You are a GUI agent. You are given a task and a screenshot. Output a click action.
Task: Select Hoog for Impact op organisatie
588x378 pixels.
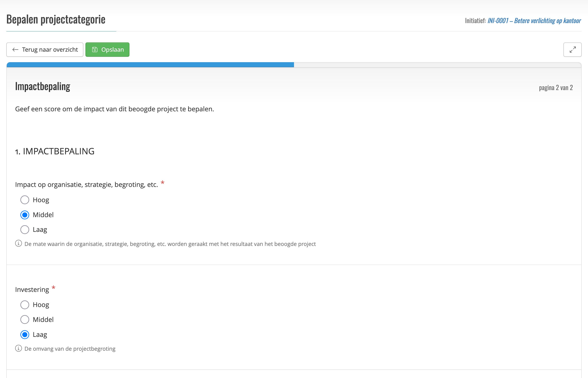(x=25, y=200)
